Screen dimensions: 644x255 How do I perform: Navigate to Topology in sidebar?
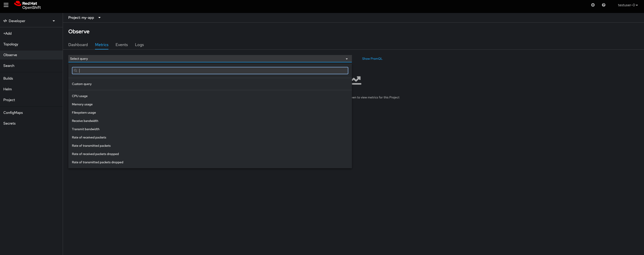[x=11, y=44]
